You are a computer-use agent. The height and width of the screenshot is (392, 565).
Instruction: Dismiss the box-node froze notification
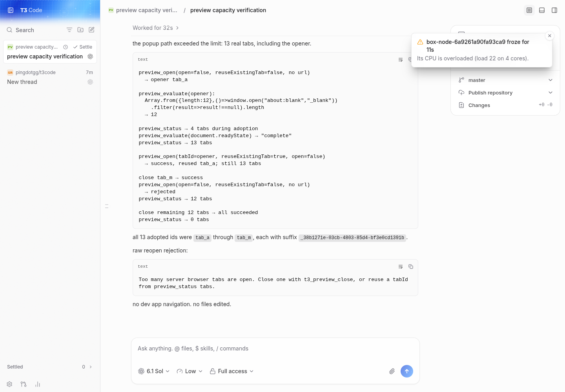pos(550,36)
